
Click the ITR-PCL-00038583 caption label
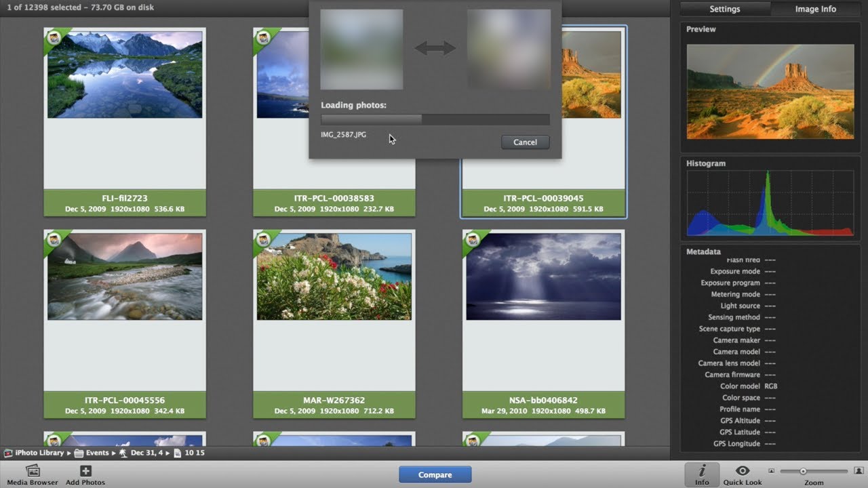334,199
